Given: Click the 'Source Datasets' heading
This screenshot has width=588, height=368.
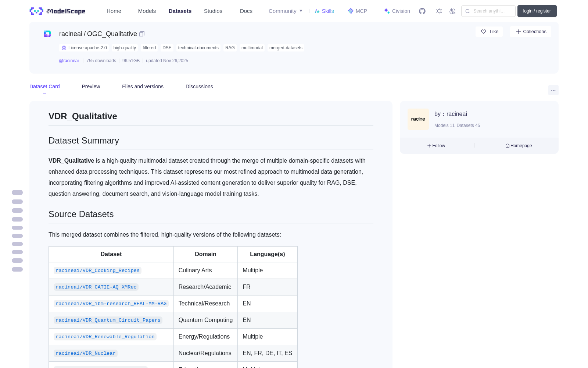Looking at the screenshot, I should coord(81,214).
